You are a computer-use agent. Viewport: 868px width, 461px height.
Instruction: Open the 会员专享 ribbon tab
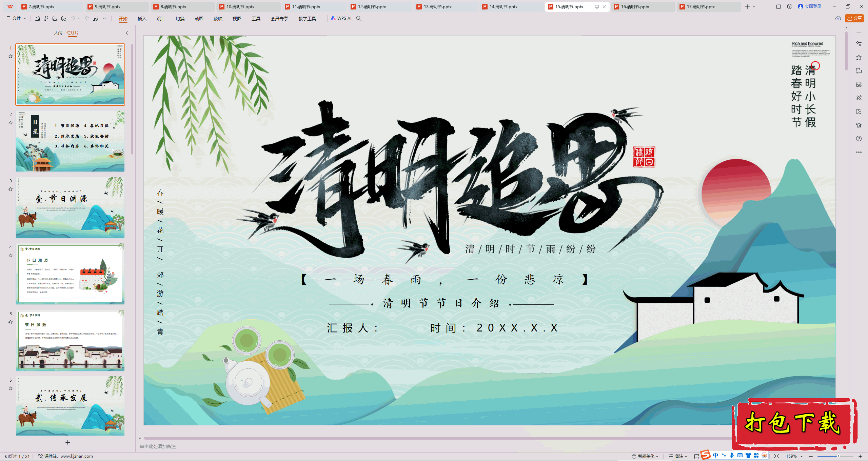pos(279,19)
